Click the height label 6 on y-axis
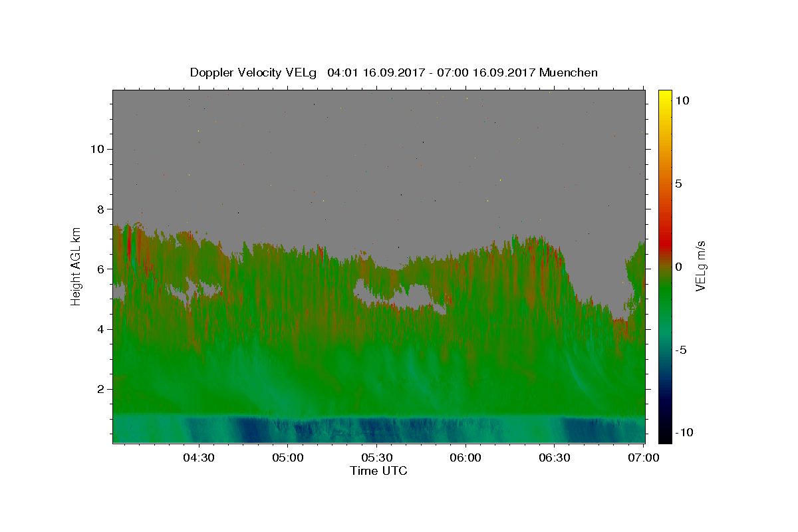The image size is (798, 532). point(99,269)
